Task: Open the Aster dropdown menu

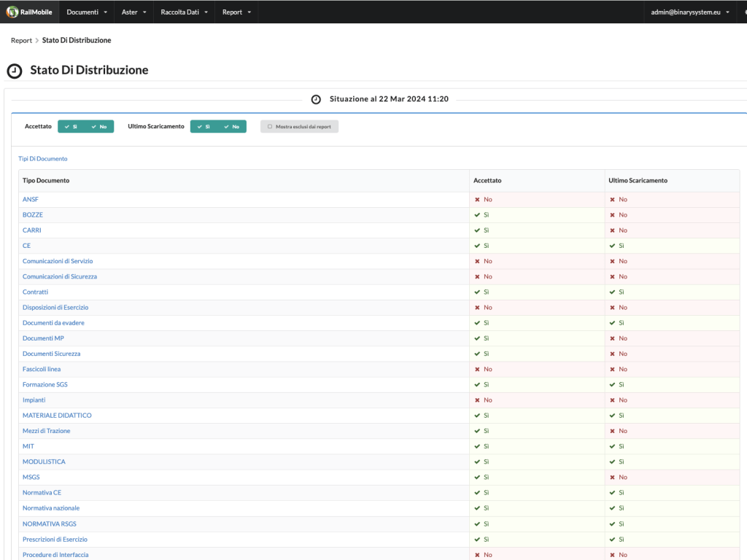Action: pos(134,12)
